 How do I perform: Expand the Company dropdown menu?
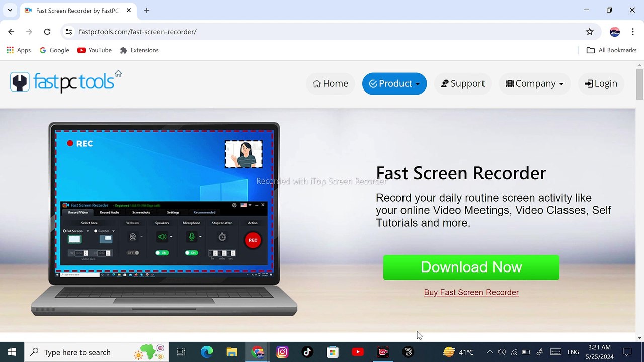[x=535, y=83]
